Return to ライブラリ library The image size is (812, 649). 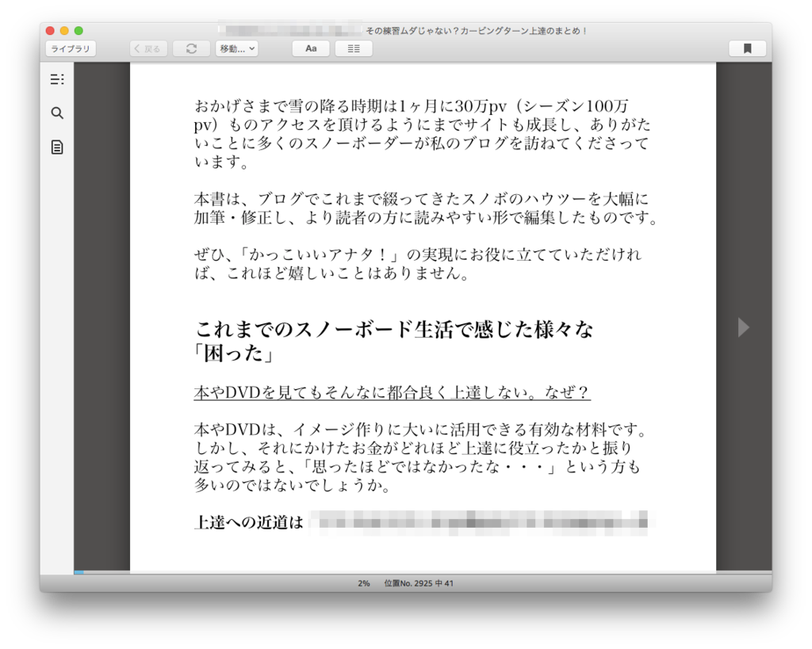[71, 48]
